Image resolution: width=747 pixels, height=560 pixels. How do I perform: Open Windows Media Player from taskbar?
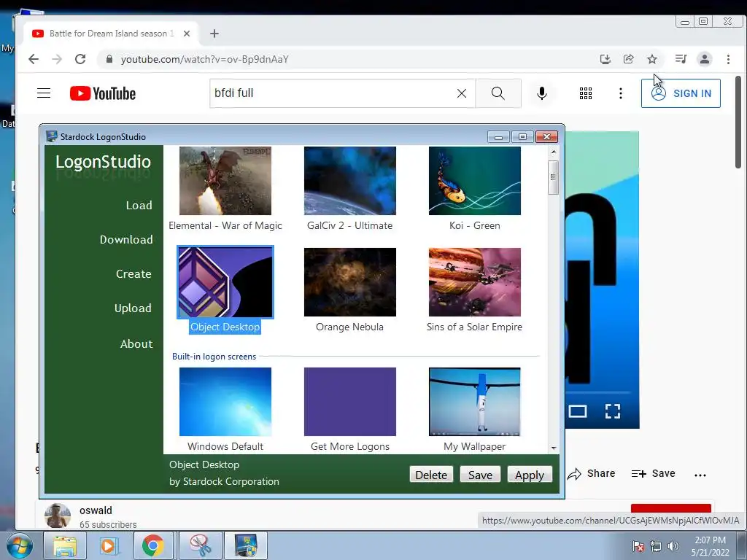click(108, 545)
